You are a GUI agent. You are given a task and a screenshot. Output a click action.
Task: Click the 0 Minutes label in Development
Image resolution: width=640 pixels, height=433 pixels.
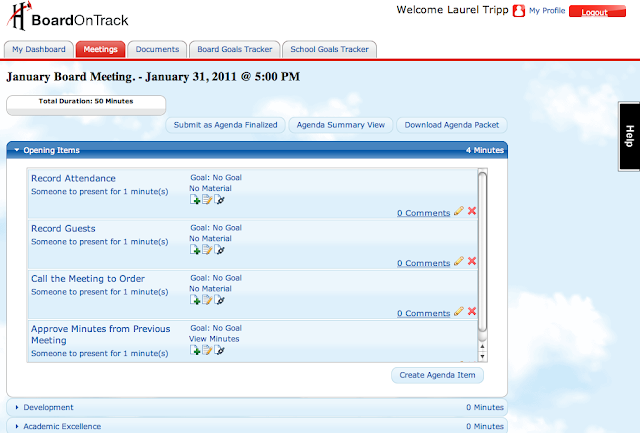pyautogui.click(x=485, y=407)
